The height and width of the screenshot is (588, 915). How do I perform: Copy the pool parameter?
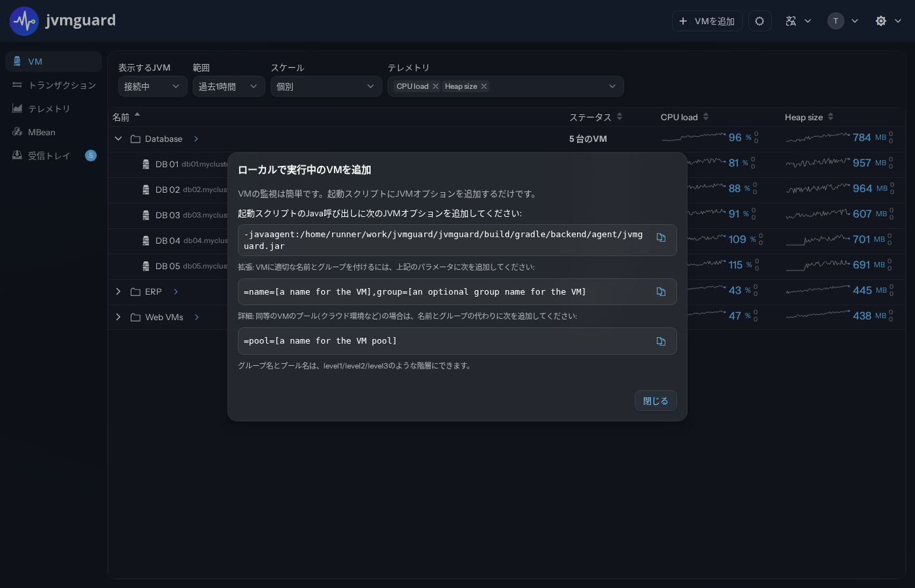point(661,341)
